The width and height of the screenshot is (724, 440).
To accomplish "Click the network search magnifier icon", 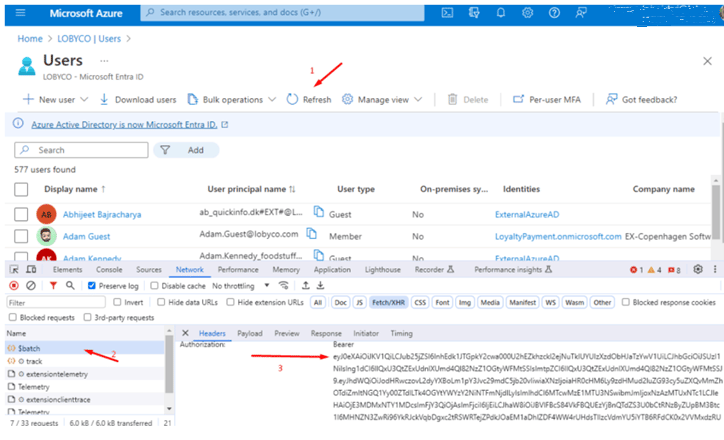I will (70, 286).
